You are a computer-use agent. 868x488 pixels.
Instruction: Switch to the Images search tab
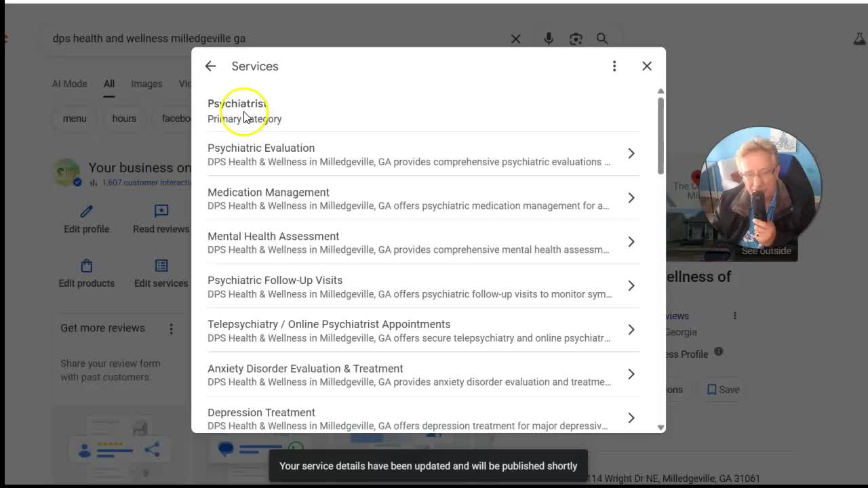146,84
